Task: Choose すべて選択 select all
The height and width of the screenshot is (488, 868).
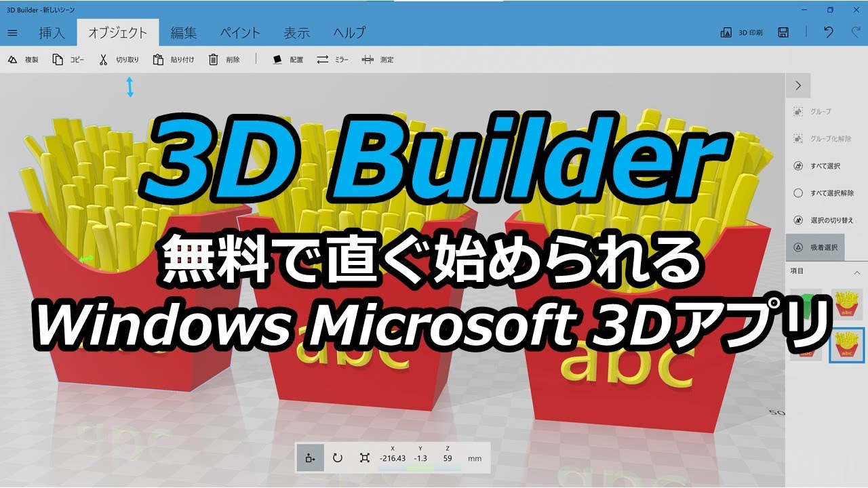Action: [x=816, y=165]
